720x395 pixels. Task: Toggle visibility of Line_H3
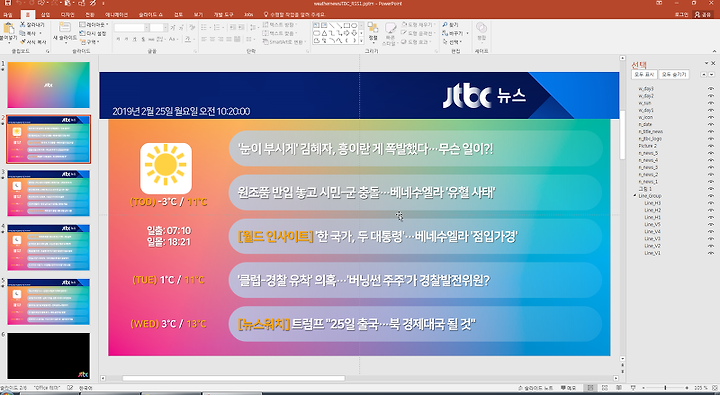coord(711,203)
